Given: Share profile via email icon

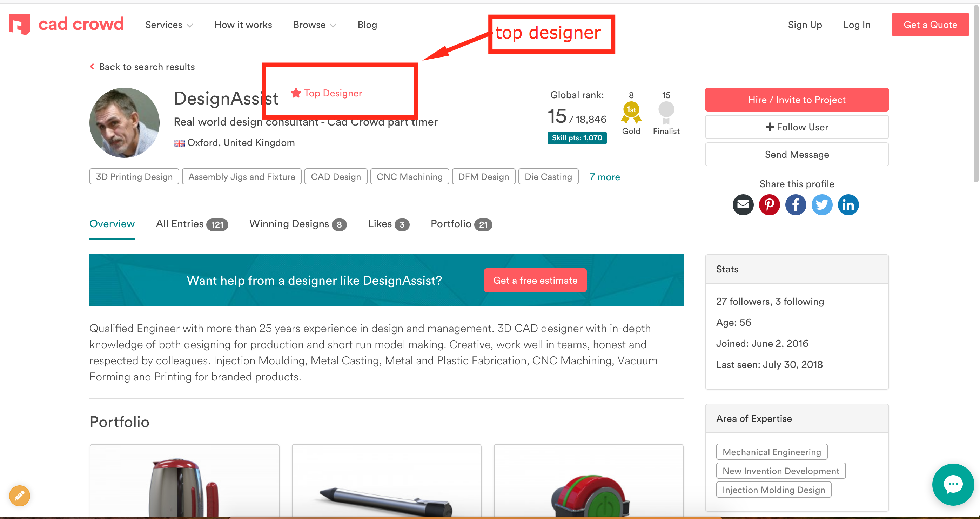Looking at the screenshot, I should click(743, 204).
